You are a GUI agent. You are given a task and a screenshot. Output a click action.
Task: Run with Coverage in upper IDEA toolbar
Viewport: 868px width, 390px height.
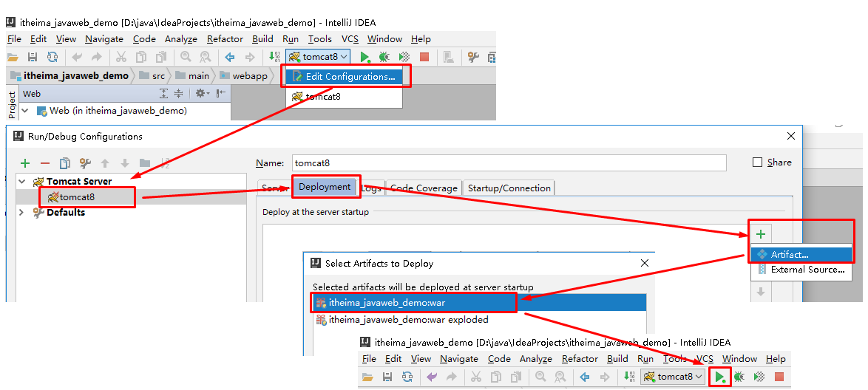coord(404,56)
